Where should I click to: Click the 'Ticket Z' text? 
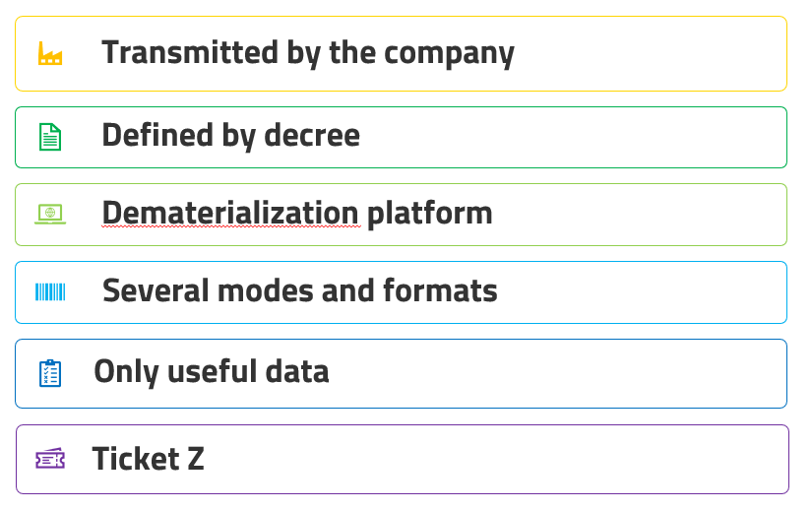(148, 459)
